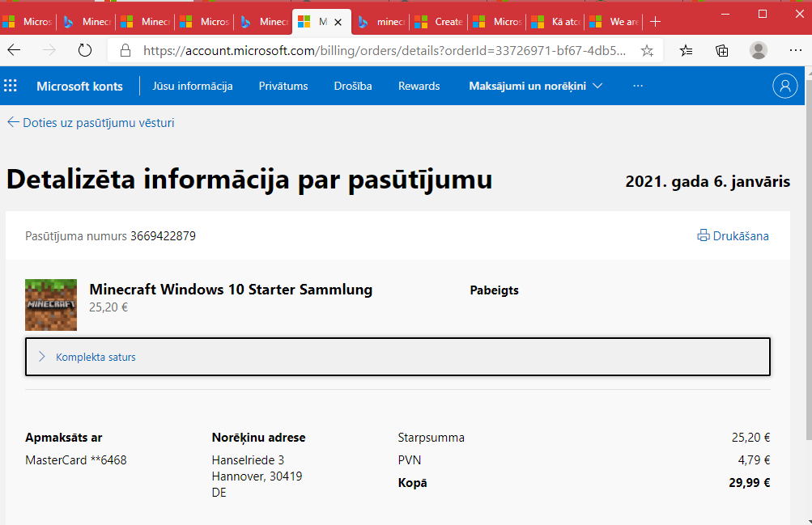Click the Drukāšana print link
This screenshot has width=812, height=525.
click(x=741, y=236)
